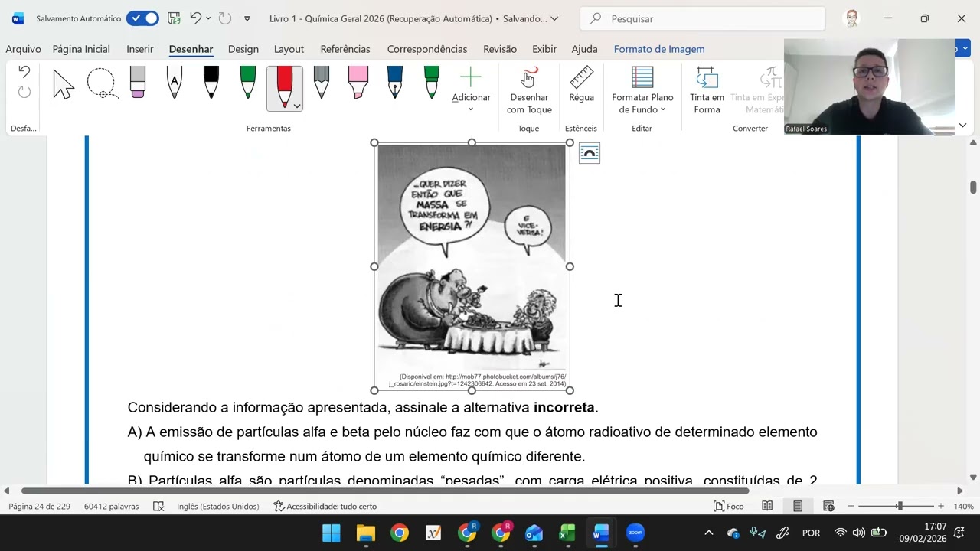Image resolution: width=980 pixels, height=551 pixels.
Task: Select the red pen
Action: point(284,86)
